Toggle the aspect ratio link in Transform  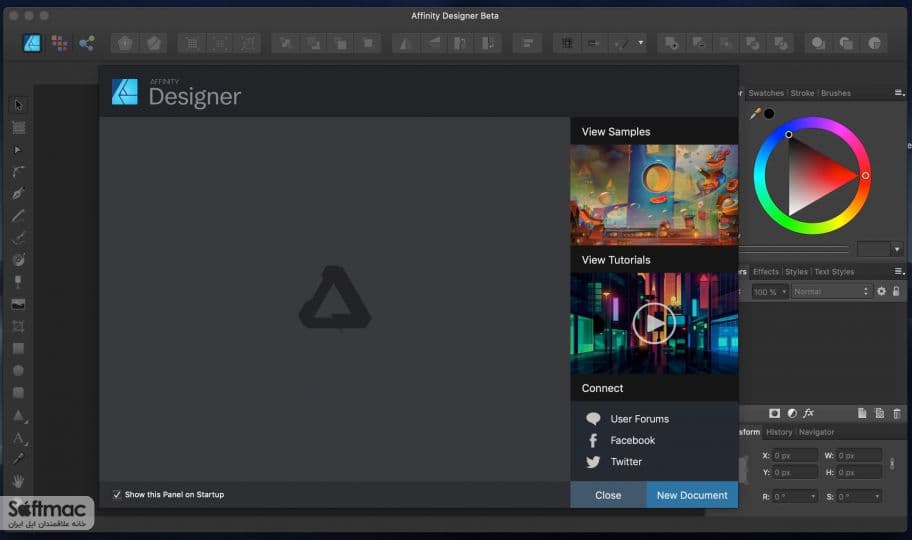(892, 464)
